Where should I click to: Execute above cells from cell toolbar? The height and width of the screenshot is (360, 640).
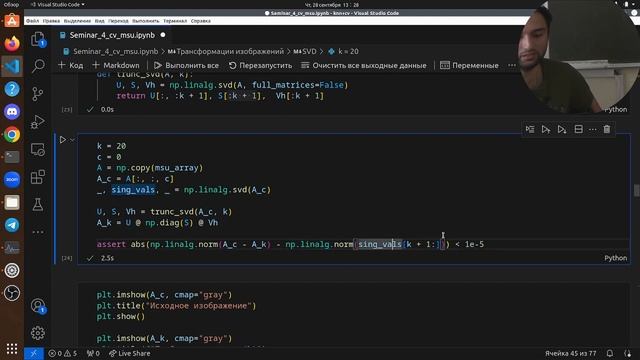[x=546, y=129]
